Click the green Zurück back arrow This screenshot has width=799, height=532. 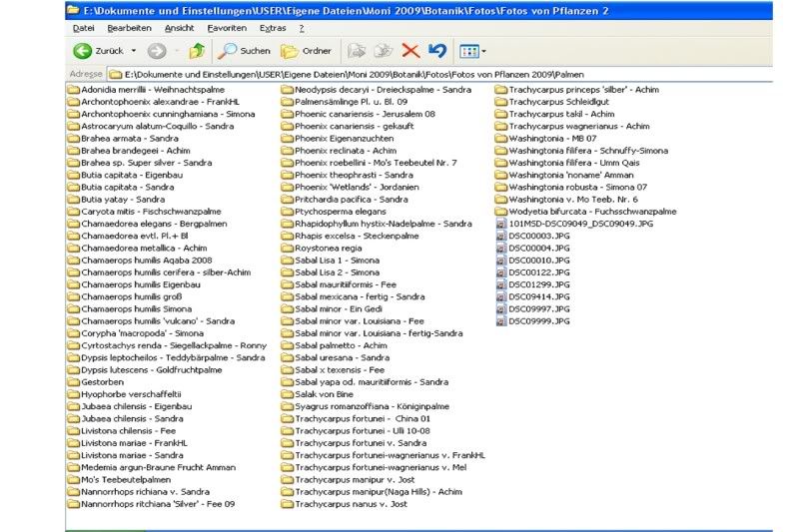click(83, 51)
